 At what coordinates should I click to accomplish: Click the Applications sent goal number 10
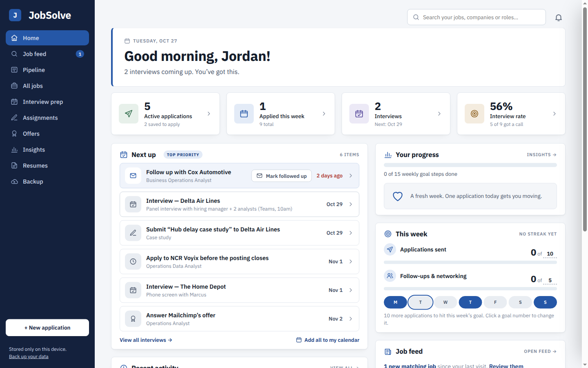[550, 254]
